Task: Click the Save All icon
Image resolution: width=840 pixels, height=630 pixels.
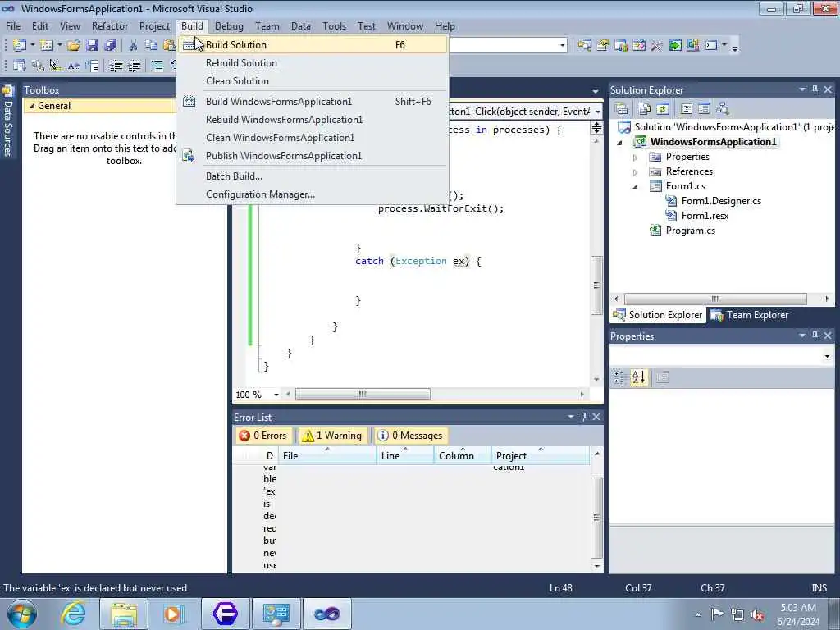Action: pos(111,46)
